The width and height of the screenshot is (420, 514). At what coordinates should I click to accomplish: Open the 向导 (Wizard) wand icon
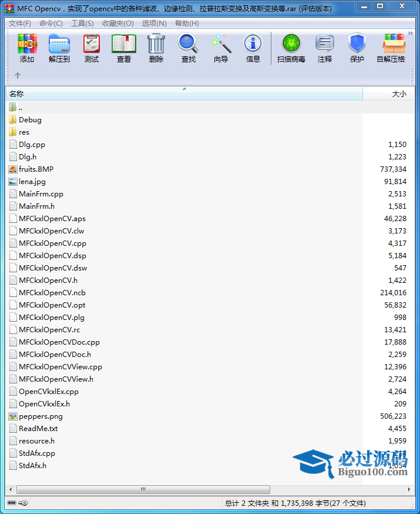coord(221,44)
